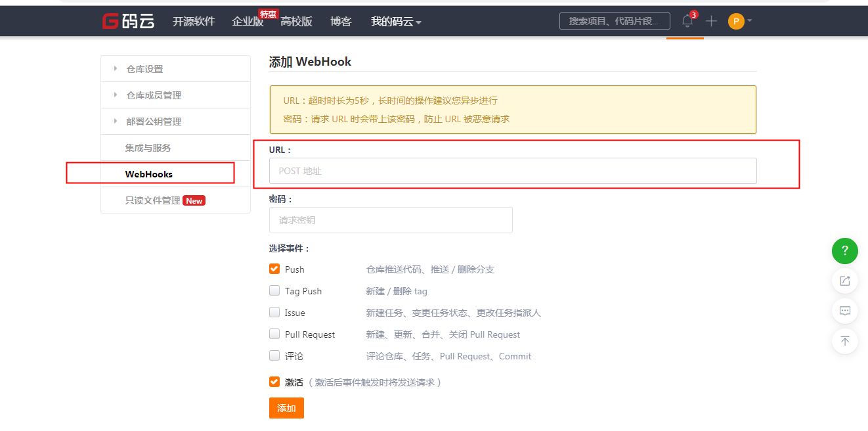Click the red New badge
Viewport: 868px width, 431px height.
click(194, 200)
